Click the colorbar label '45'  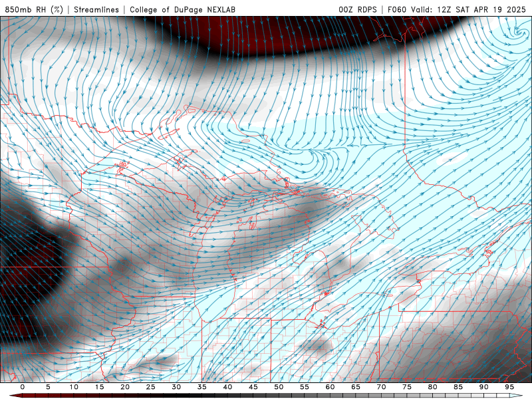(253, 387)
